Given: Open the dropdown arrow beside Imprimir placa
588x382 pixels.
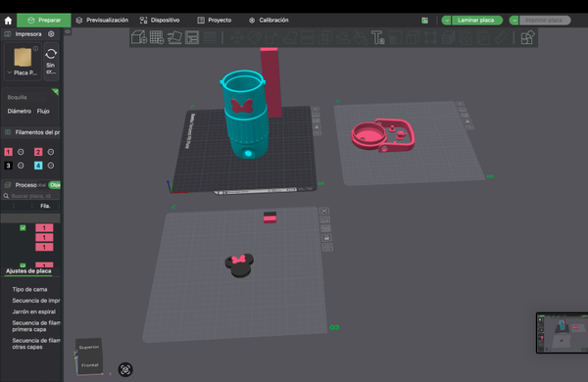Looking at the screenshot, I should (x=514, y=21).
